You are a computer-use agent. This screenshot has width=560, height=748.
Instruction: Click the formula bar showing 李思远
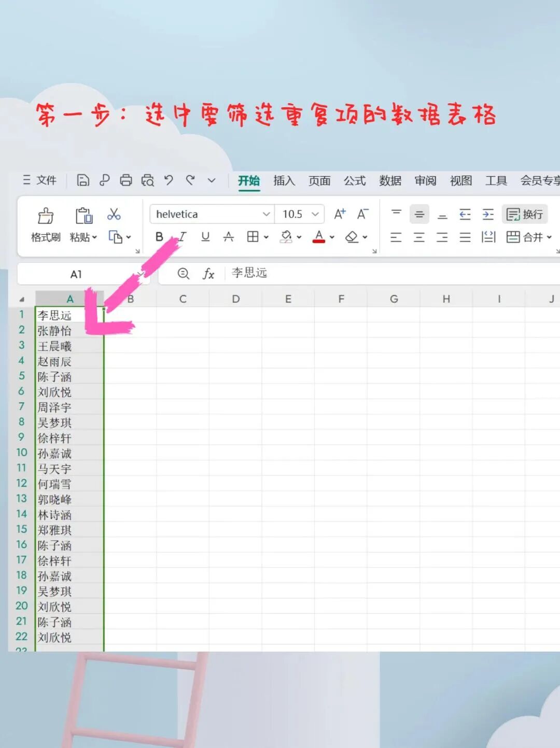click(x=393, y=273)
